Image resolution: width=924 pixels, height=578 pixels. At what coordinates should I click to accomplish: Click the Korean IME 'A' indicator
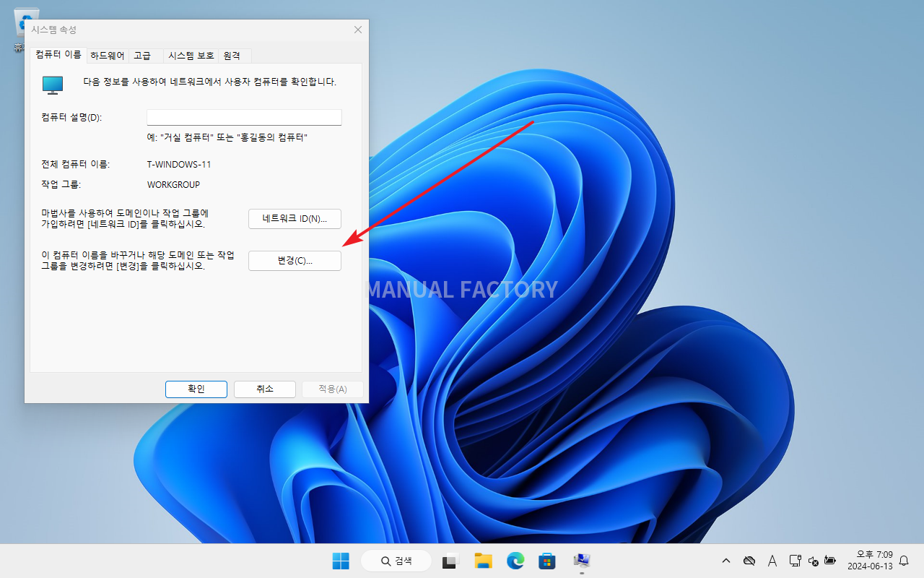click(x=772, y=561)
